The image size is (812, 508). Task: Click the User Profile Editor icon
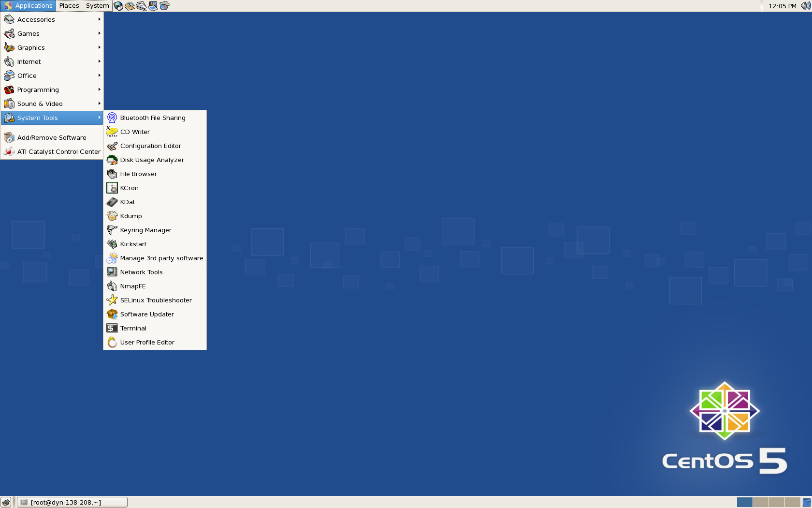(x=112, y=342)
